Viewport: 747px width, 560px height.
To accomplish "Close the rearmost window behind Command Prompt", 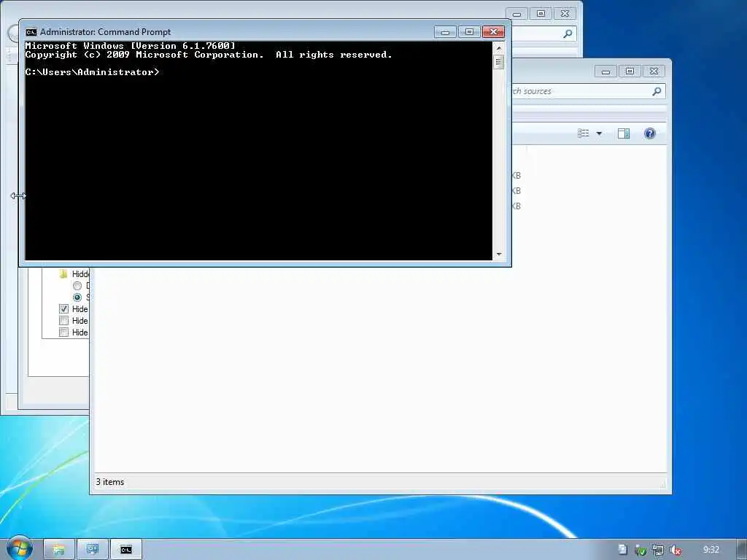I will [565, 14].
